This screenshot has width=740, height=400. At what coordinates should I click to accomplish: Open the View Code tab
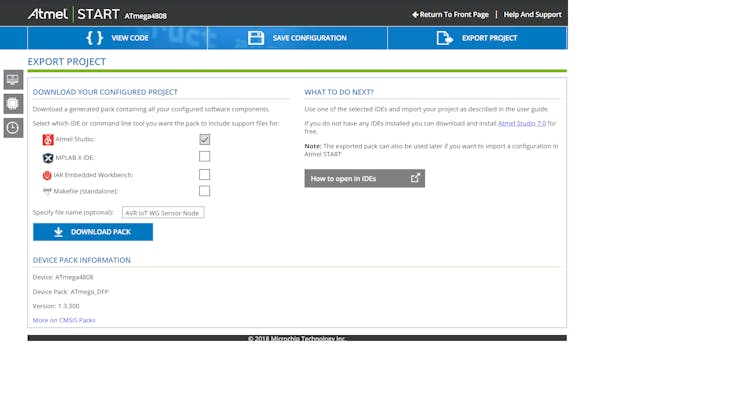(x=117, y=38)
